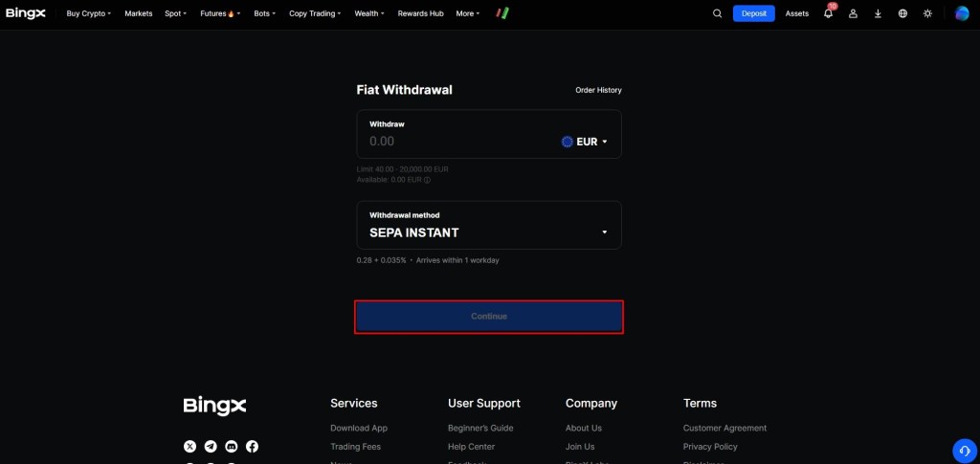Click the 'Fiat Withdrawal' heading

pos(405,90)
